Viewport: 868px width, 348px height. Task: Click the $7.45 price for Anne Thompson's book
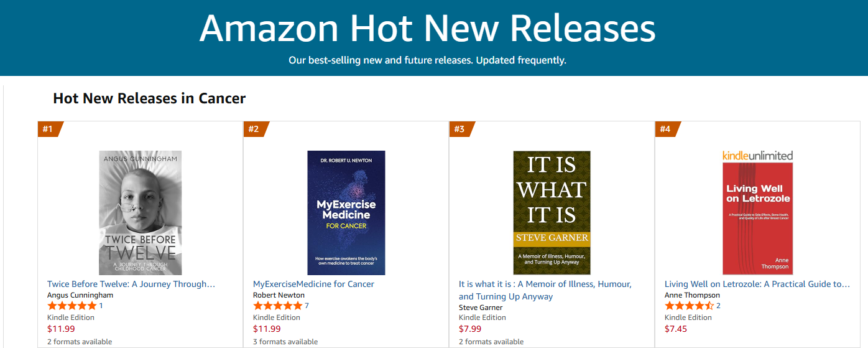(676, 329)
